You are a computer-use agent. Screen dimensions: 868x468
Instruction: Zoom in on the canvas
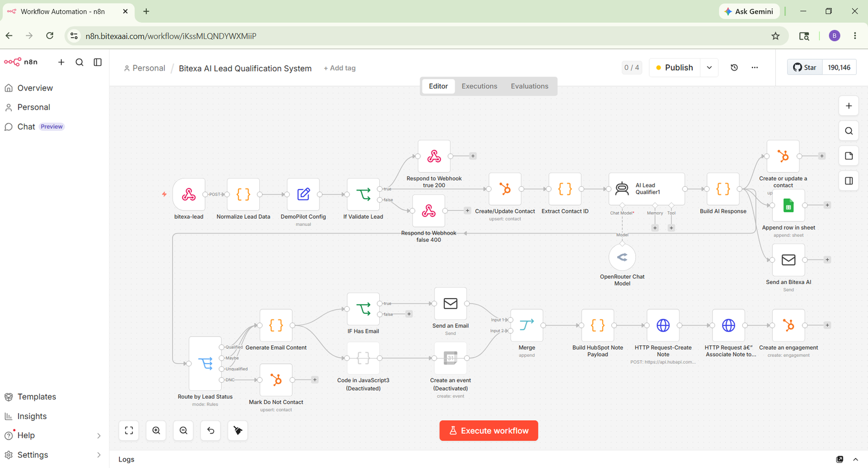click(x=156, y=431)
